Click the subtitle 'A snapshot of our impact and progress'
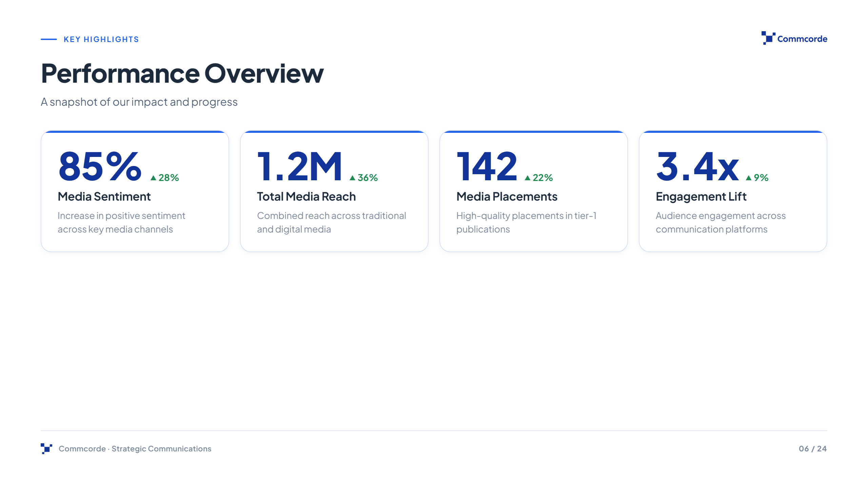 (139, 102)
